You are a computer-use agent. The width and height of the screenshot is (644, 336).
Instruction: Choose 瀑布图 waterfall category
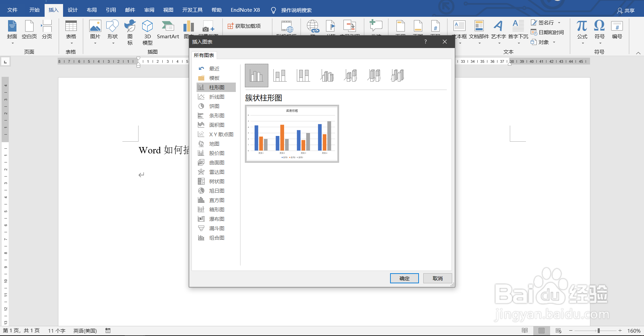216,219
